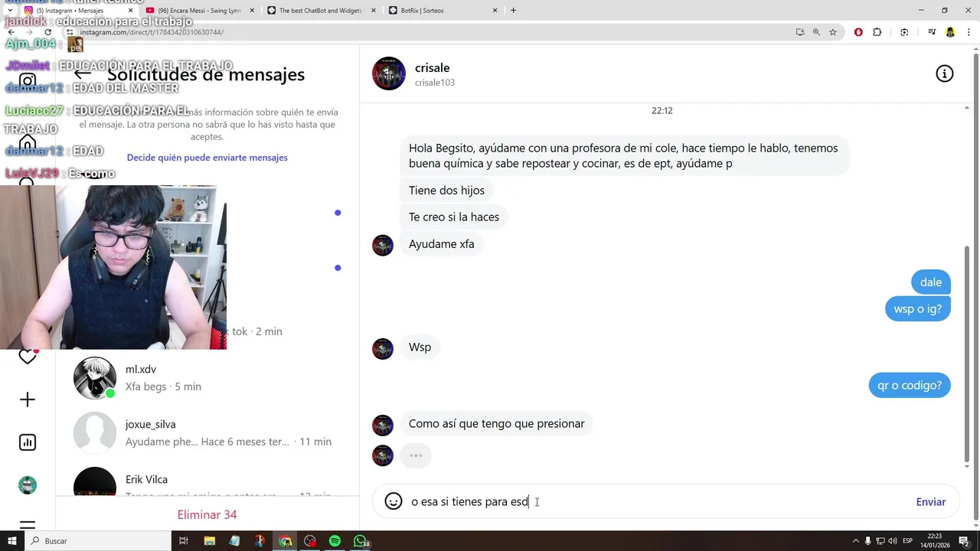This screenshot has height=551, width=980.
Task: Open ml.xdv message request
Action: (x=207, y=378)
